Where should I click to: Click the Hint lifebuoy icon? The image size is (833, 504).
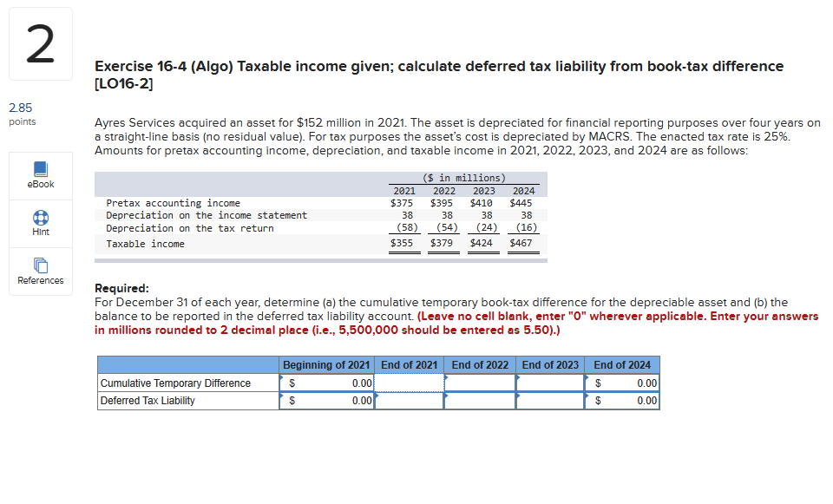(x=41, y=218)
